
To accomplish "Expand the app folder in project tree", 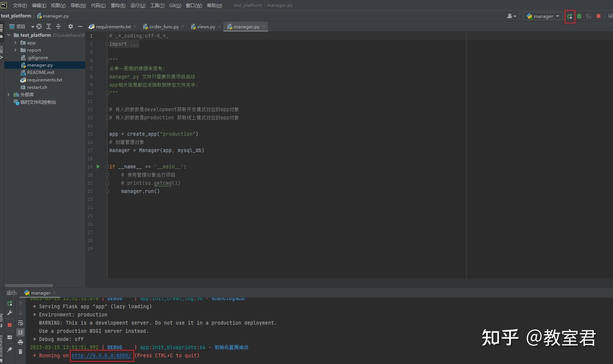I will click(x=15, y=42).
